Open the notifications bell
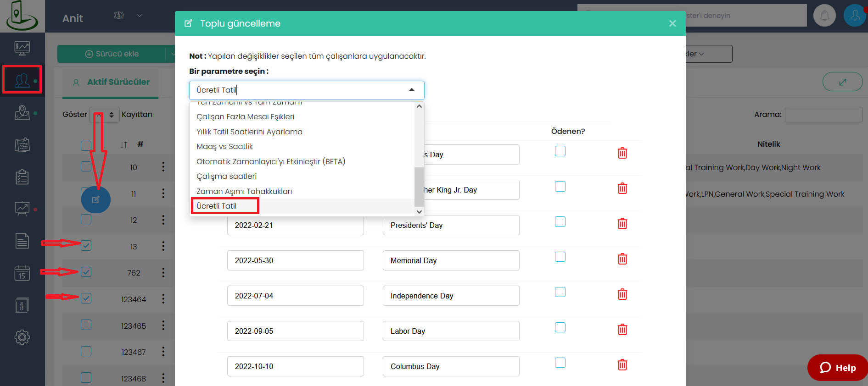868x386 pixels. (824, 16)
